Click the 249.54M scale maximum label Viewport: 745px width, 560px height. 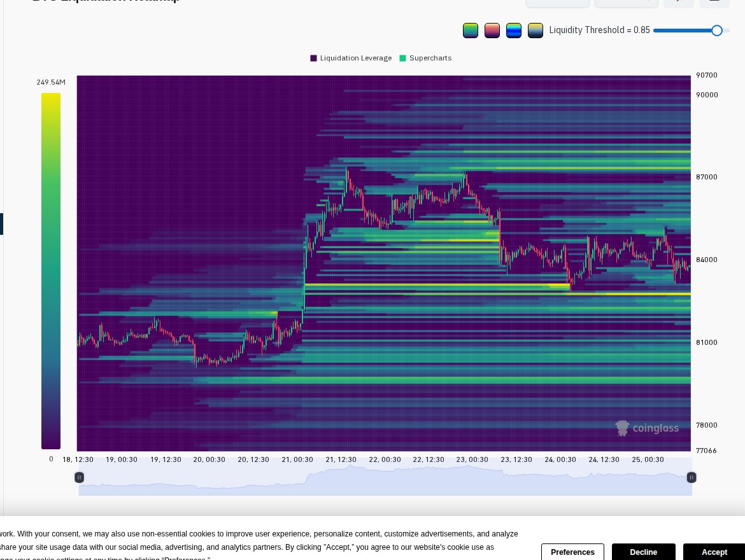click(51, 82)
